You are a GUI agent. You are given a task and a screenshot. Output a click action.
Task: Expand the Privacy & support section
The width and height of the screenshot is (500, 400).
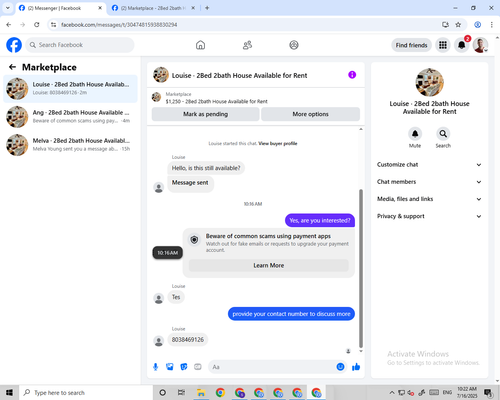tap(429, 216)
